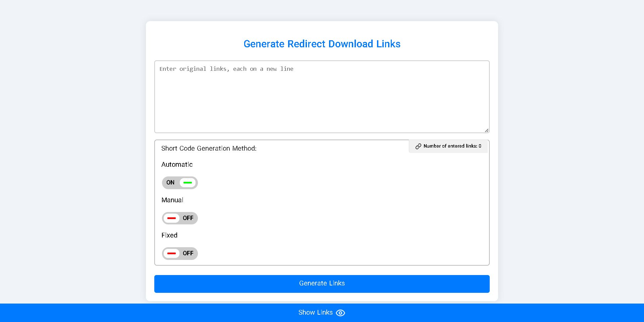Click the red dash inside the Manual toggle

pyautogui.click(x=172, y=218)
